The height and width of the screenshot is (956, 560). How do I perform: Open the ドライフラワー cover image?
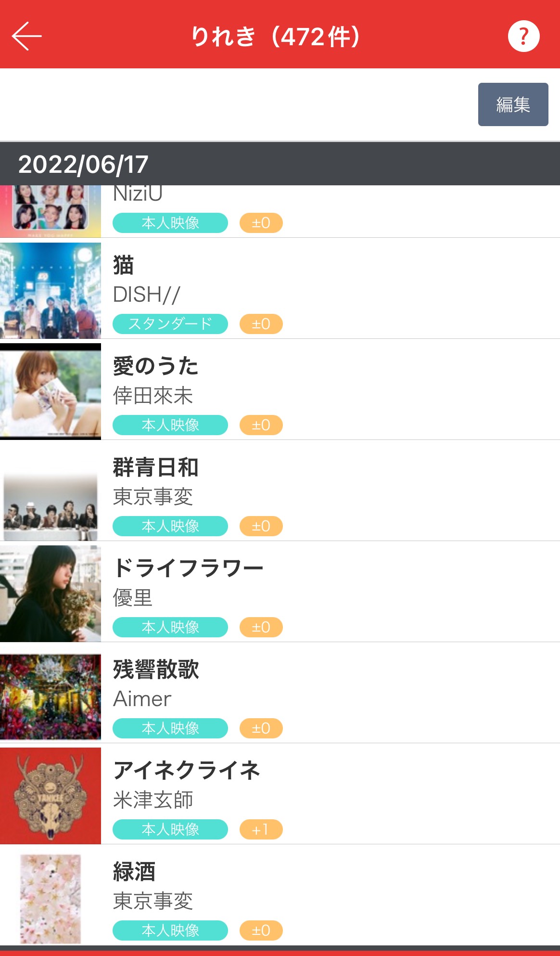[51, 594]
